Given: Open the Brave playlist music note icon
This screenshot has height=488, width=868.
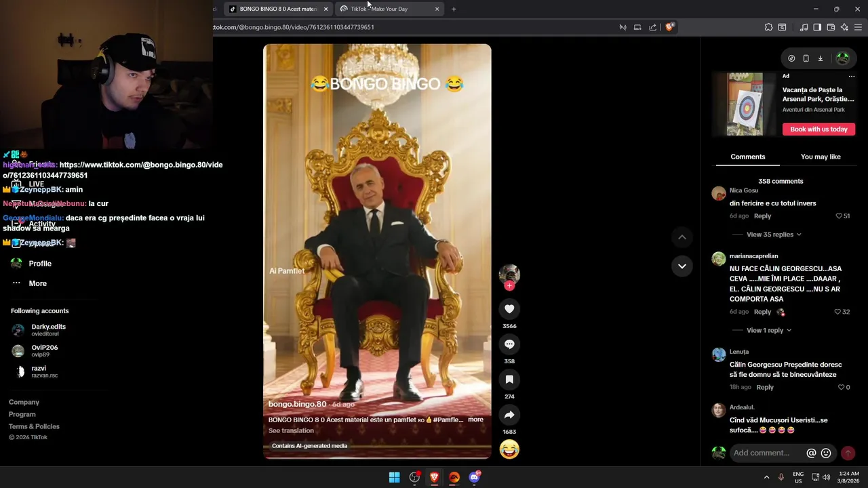Looking at the screenshot, I should click(x=804, y=27).
